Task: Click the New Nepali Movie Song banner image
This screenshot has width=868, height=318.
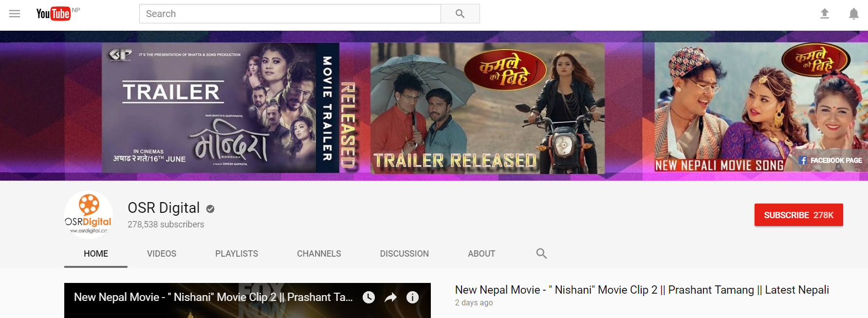Action: pos(761,108)
